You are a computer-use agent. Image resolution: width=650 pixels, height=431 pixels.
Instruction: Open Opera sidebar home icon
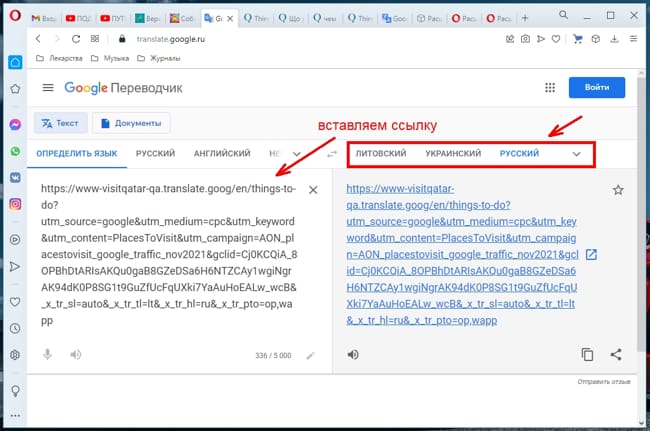click(15, 63)
